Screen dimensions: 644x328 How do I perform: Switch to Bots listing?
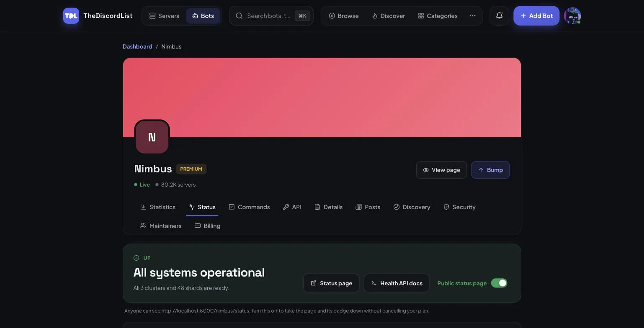[203, 16]
